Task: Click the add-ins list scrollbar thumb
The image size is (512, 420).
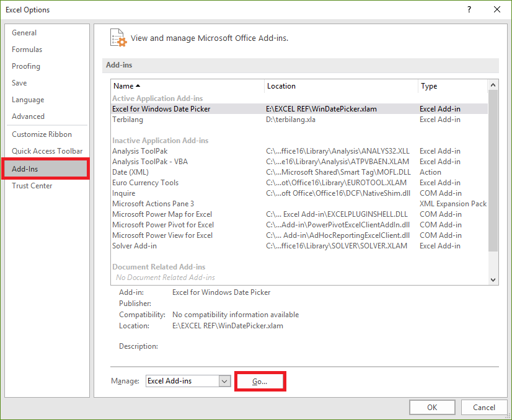Action: pyautogui.click(x=493, y=170)
